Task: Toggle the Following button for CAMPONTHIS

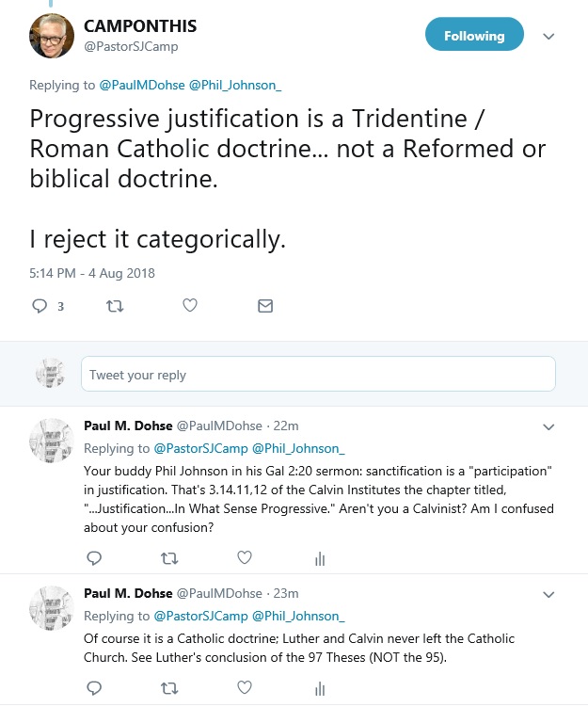Action: click(x=473, y=36)
